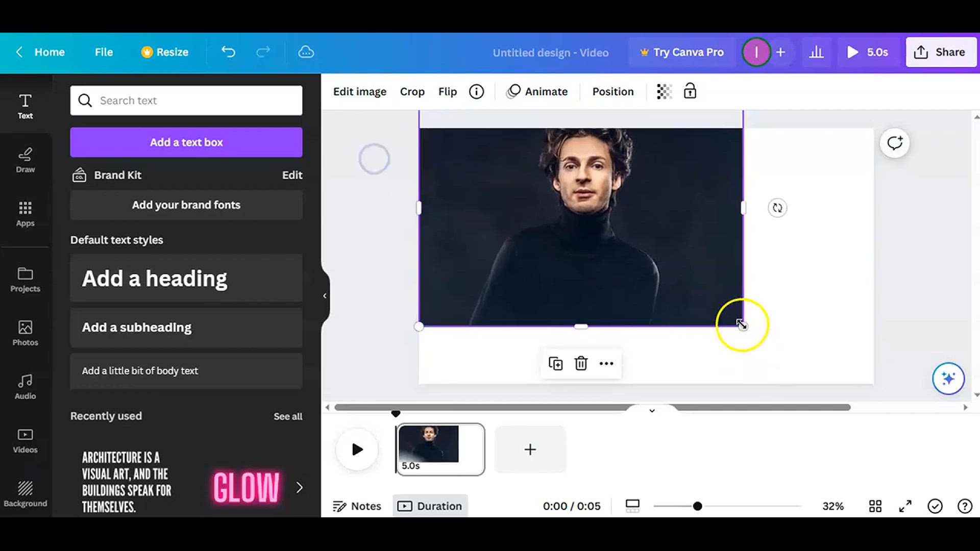Click the Redo arrow
The width and height of the screenshot is (980, 551).
tap(263, 52)
